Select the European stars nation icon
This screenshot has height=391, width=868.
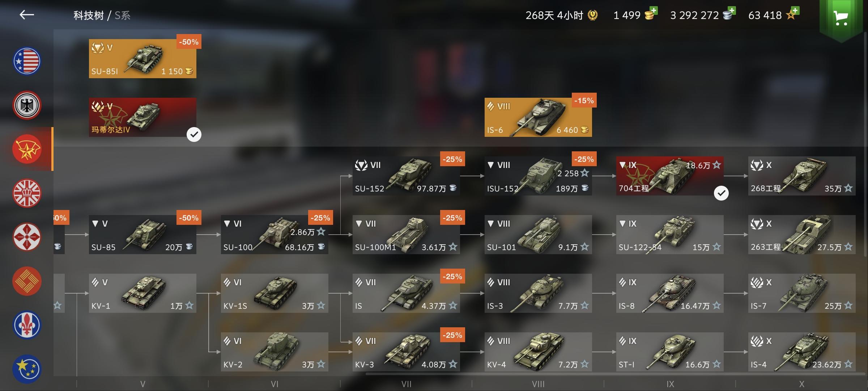27,369
